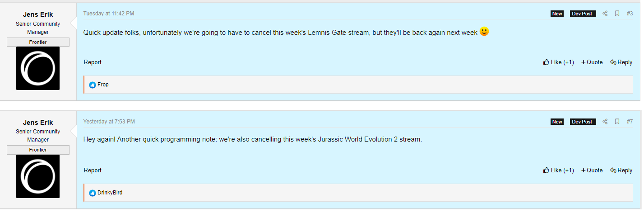This screenshot has height=213, width=644.
Task: Open the #3 post permalink
Action: tap(630, 14)
